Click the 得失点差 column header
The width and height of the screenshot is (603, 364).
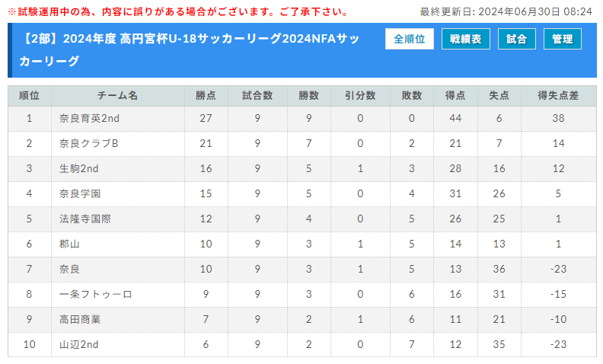558,96
